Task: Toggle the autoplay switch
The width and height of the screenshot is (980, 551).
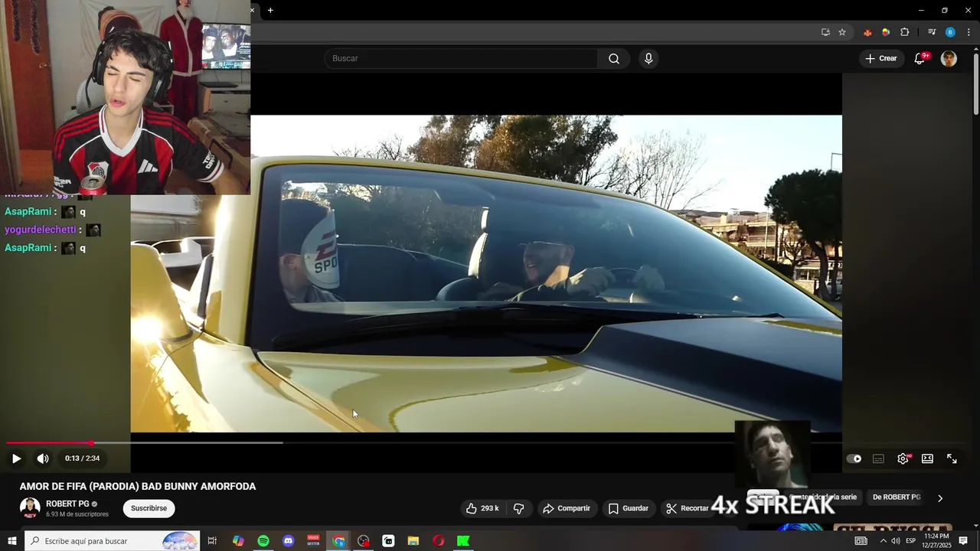Action: [854, 458]
